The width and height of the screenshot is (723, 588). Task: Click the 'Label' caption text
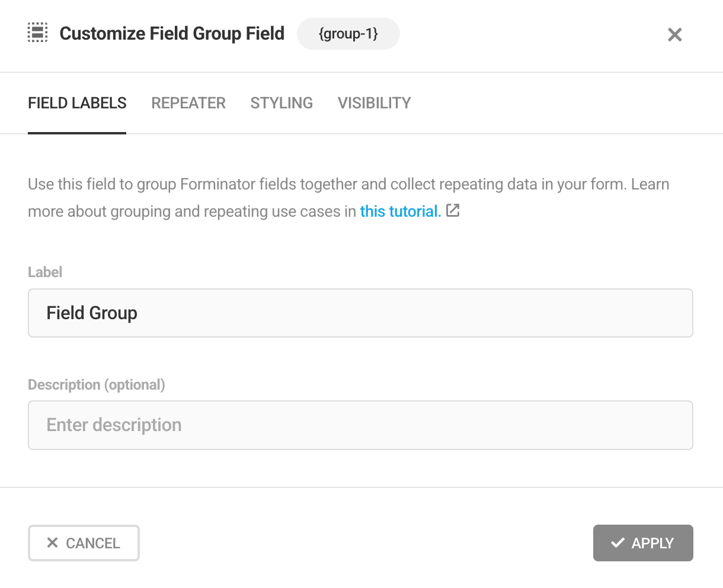click(45, 272)
